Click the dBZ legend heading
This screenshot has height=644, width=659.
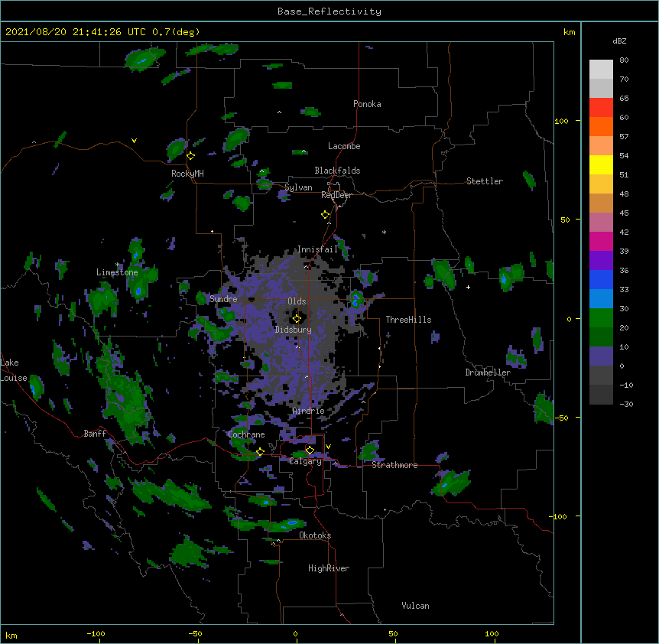(x=619, y=41)
